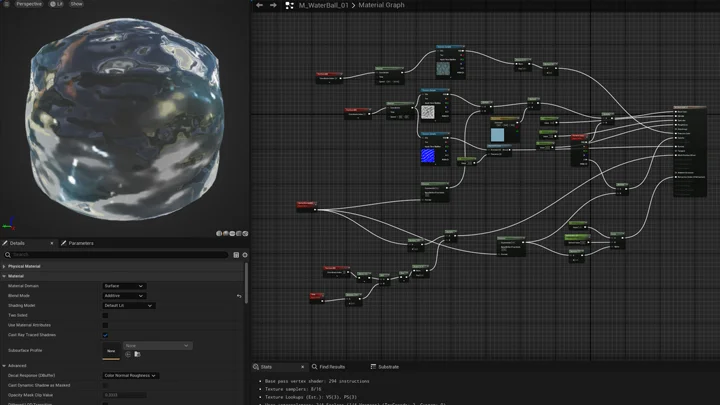The image size is (720, 405).
Task: Focus the Details search field
Action: [117, 255]
